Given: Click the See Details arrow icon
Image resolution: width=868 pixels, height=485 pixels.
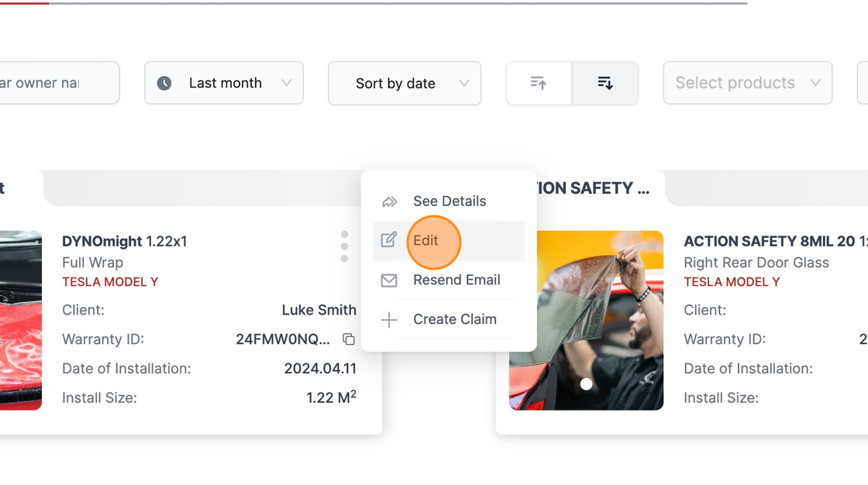Looking at the screenshot, I should (389, 201).
